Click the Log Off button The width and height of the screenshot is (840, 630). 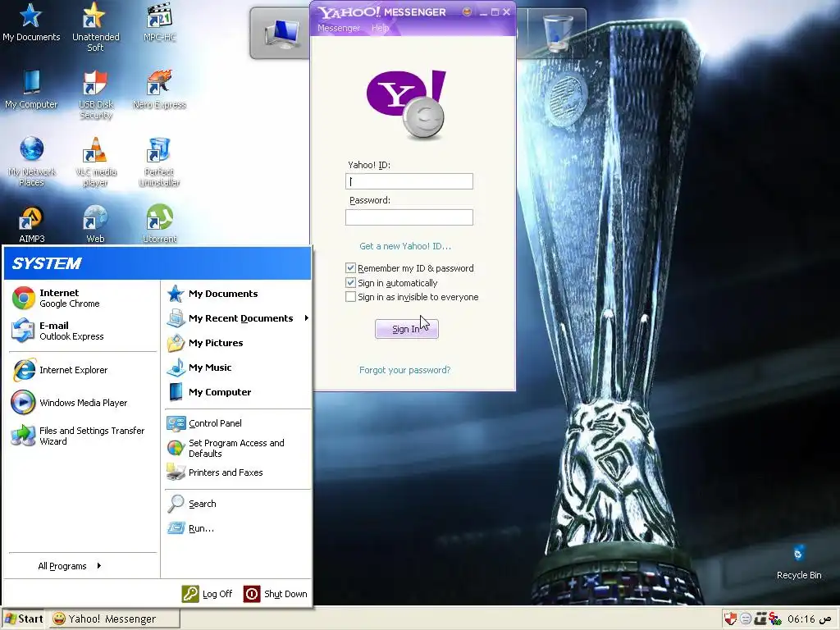click(x=207, y=594)
